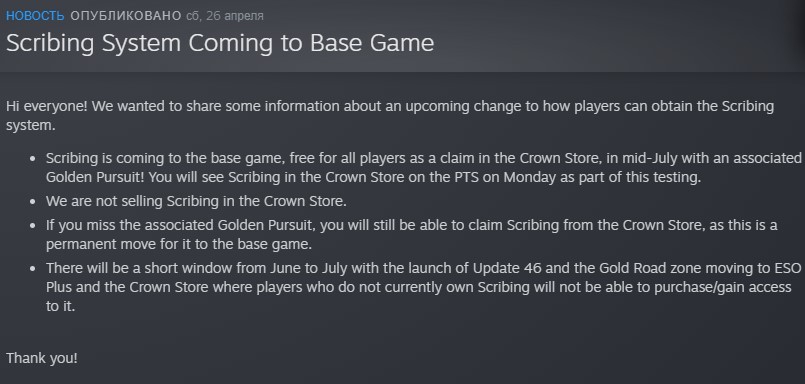This screenshot has width=805, height=384.
Task: Select the sentence We are not selling Scribing
Action: pos(196,201)
